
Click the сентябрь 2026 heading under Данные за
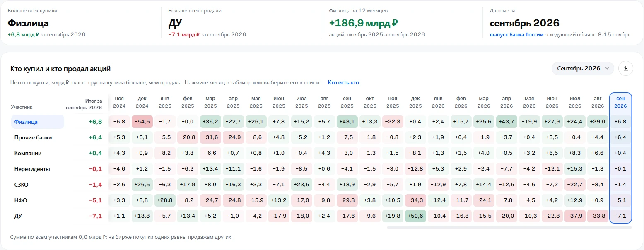tap(524, 23)
